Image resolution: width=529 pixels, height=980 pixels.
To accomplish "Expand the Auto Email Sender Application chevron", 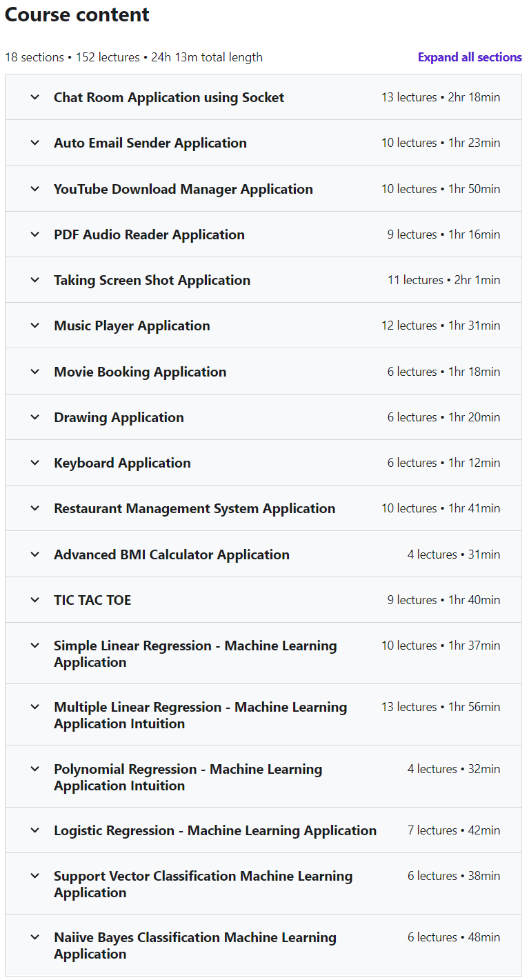I will click(x=35, y=143).
